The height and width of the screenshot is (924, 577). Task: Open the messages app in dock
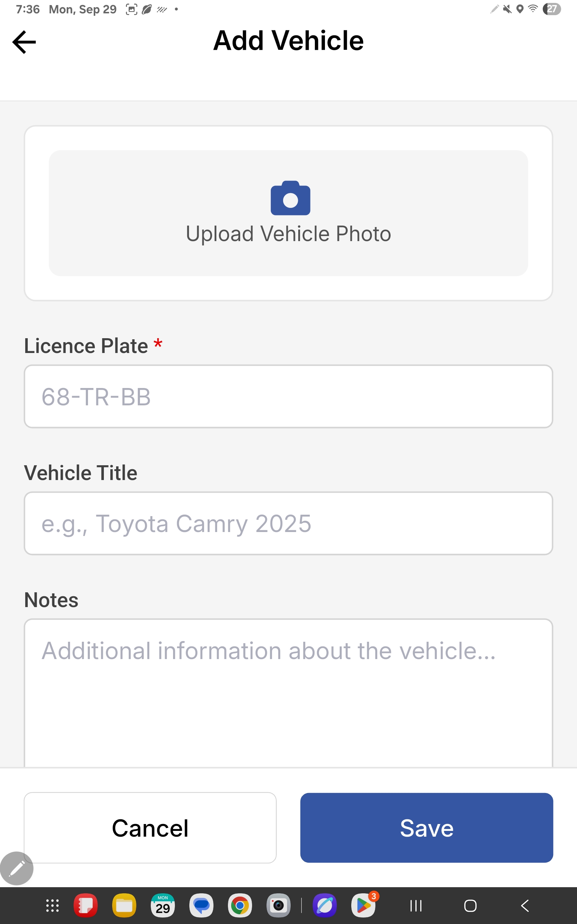[202, 906]
